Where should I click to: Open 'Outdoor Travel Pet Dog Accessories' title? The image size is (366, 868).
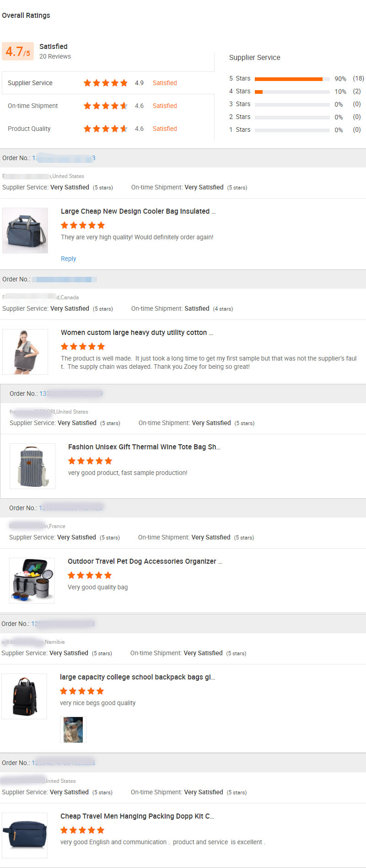(145, 561)
